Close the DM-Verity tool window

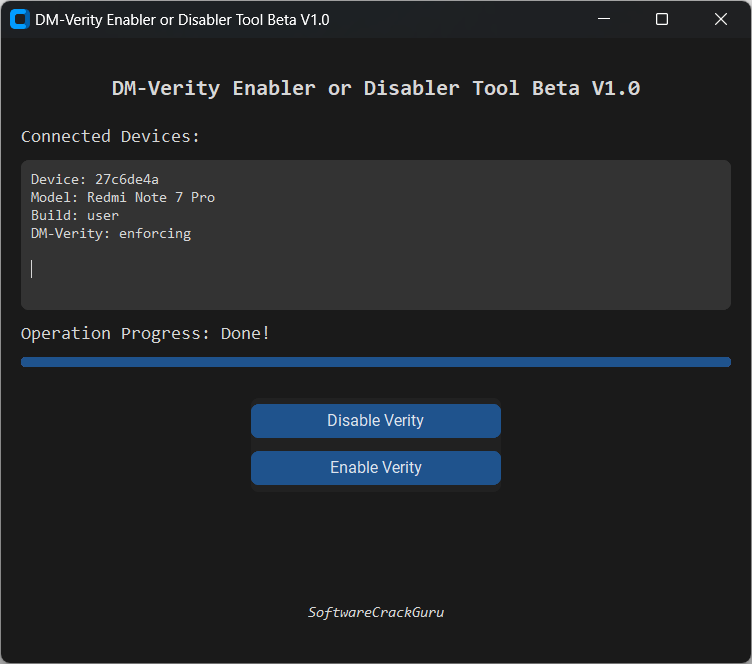tap(720, 19)
